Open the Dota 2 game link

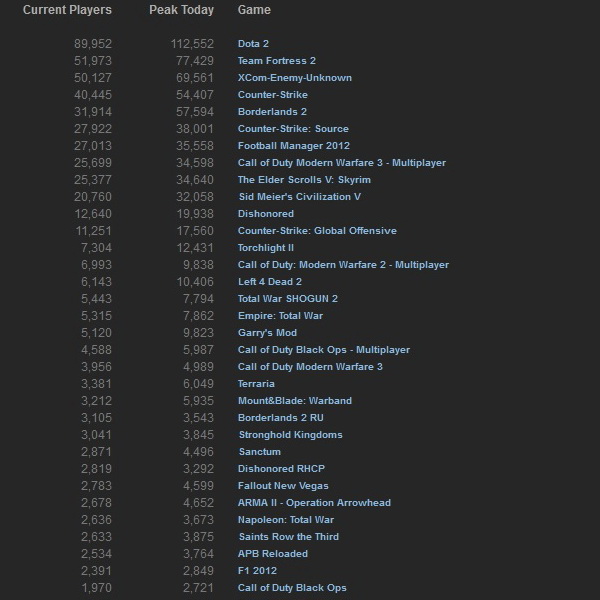(x=253, y=44)
